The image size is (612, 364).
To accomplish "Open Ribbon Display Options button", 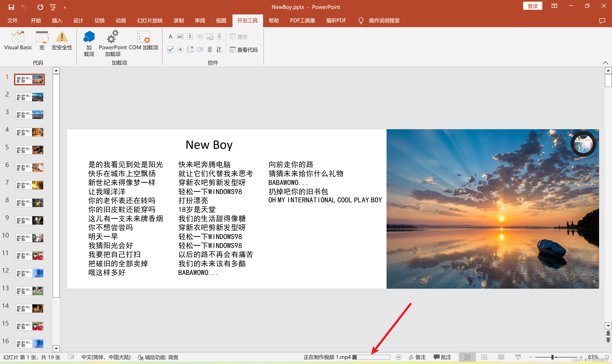I will click(x=554, y=6).
